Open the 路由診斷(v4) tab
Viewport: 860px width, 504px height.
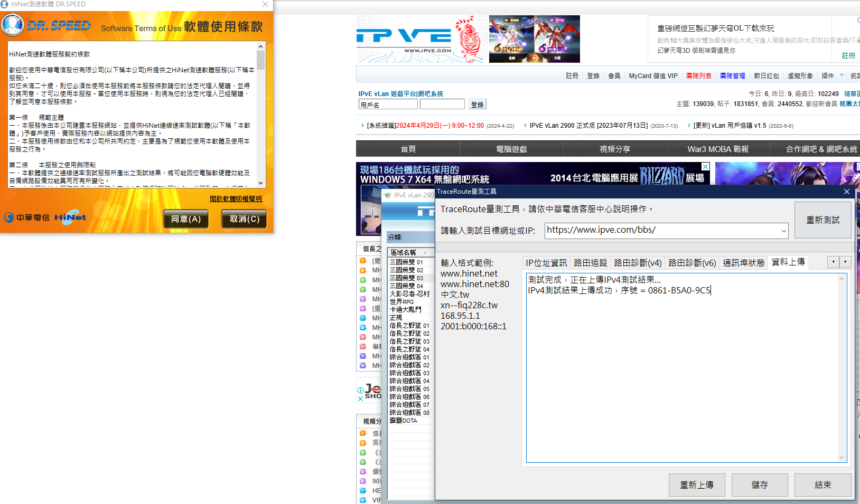pyautogui.click(x=638, y=263)
